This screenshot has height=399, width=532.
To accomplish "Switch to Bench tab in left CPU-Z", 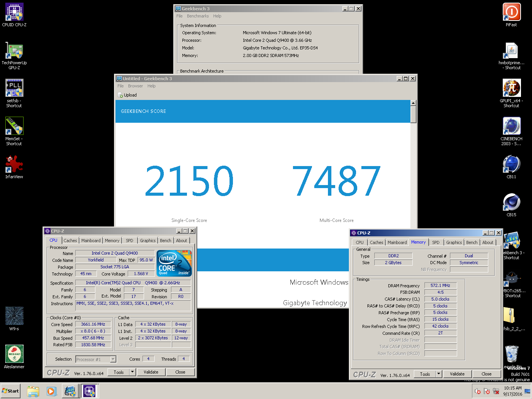I will (166, 241).
